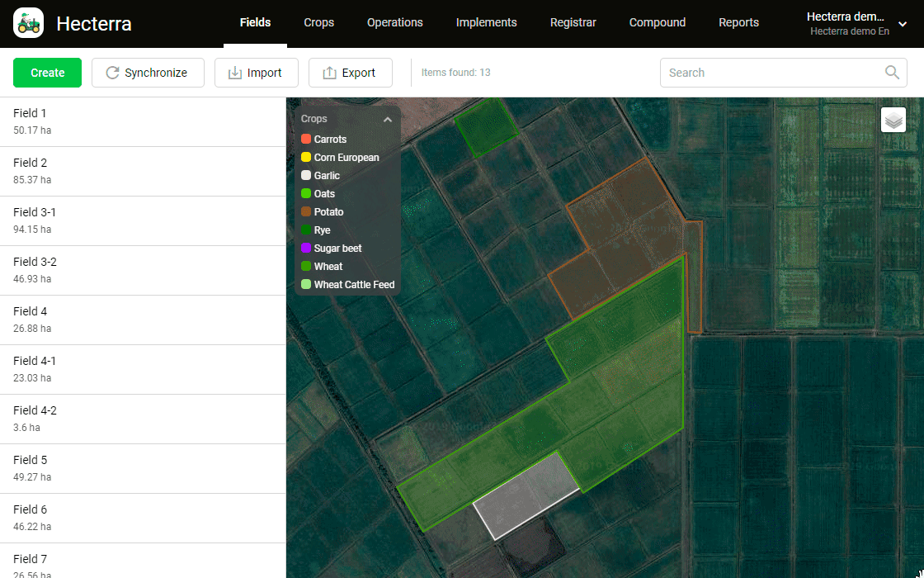This screenshot has width=924, height=578.
Task: Go to the Reports tab
Action: [x=738, y=23]
